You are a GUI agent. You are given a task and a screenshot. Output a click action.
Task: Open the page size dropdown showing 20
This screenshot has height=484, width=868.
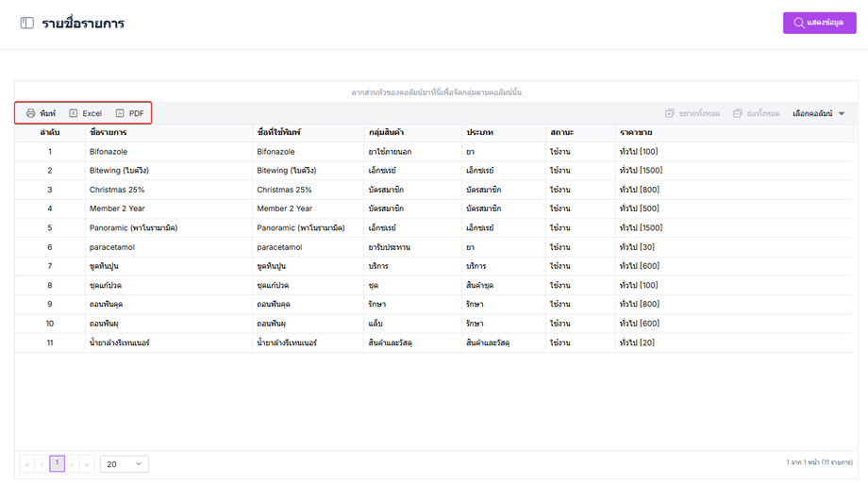[124, 464]
